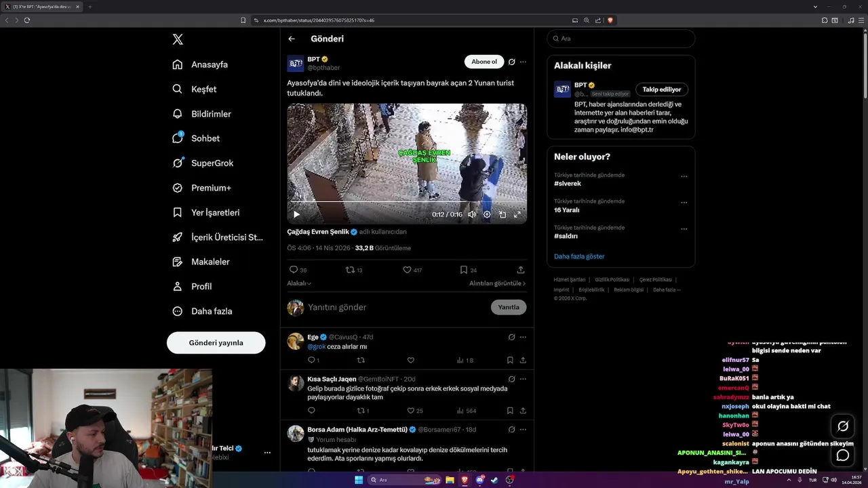
Task: Open more options on Borsa Adam reply
Action: tap(523, 430)
